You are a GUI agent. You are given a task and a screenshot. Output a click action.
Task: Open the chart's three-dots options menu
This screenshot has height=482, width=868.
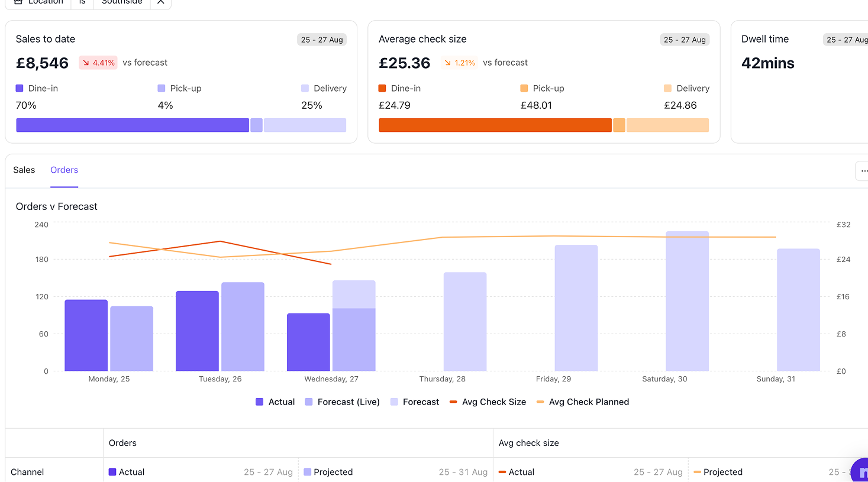[x=863, y=171]
